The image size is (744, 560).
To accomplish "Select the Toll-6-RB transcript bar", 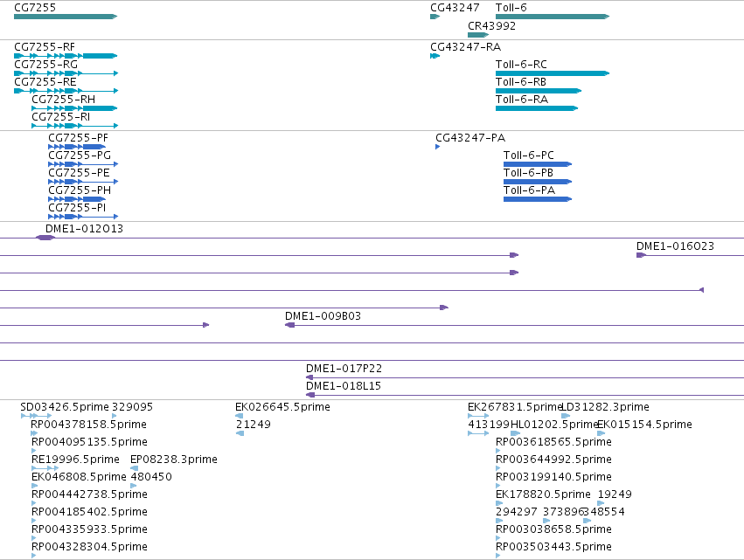I will coord(539,91).
